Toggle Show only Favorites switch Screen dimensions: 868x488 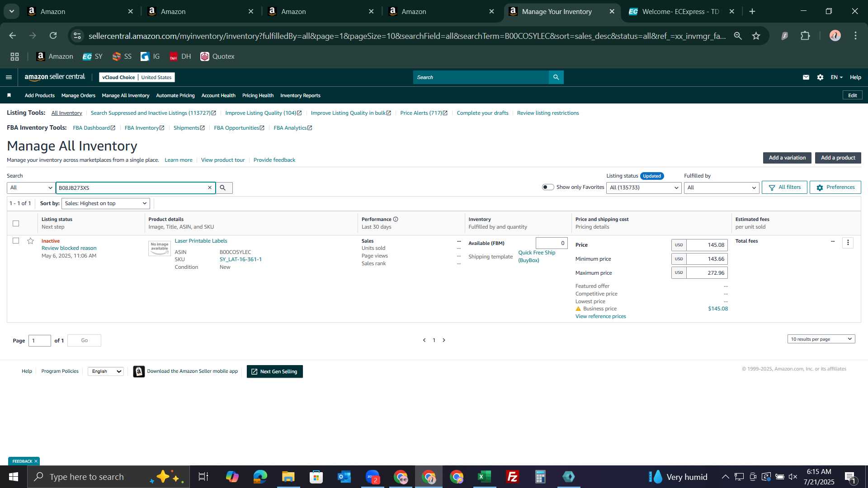click(548, 187)
